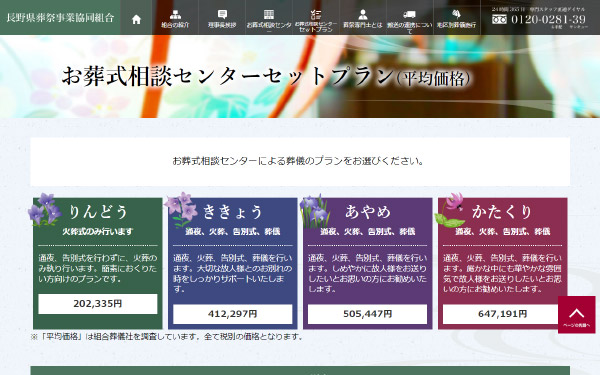The width and height of the screenshot is (600, 375).
Task: Select the りんどう plan card title
Action: tap(98, 212)
